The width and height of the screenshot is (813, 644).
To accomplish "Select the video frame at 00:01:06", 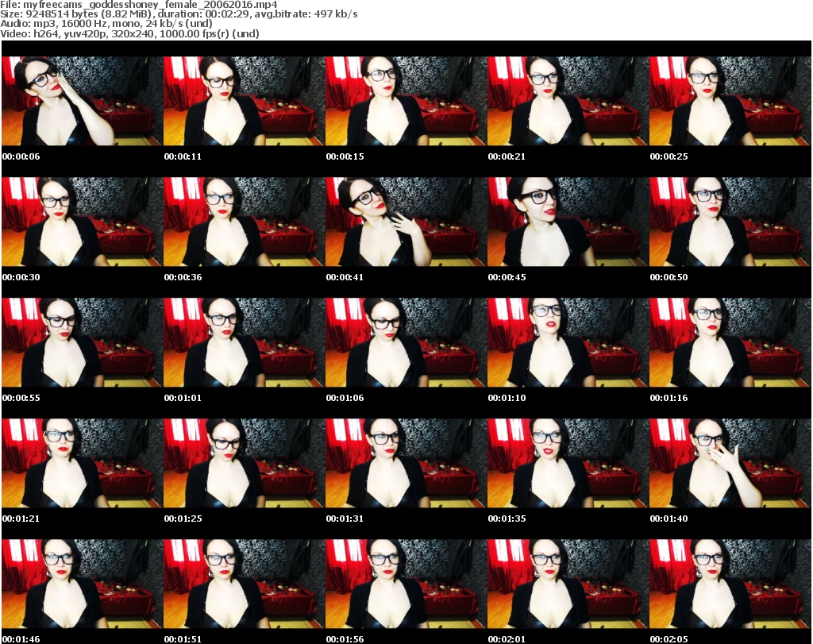I will (406, 343).
